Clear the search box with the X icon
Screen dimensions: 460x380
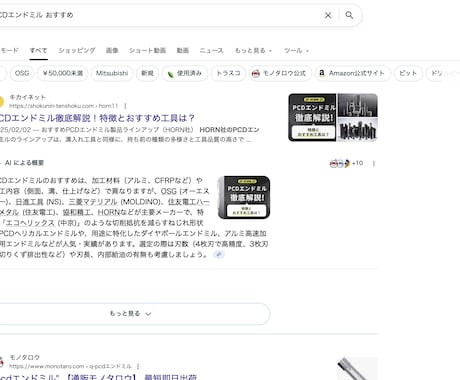328,15
